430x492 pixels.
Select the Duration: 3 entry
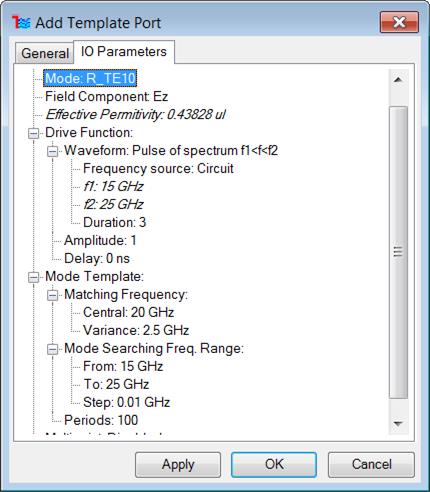pos(114,222)
